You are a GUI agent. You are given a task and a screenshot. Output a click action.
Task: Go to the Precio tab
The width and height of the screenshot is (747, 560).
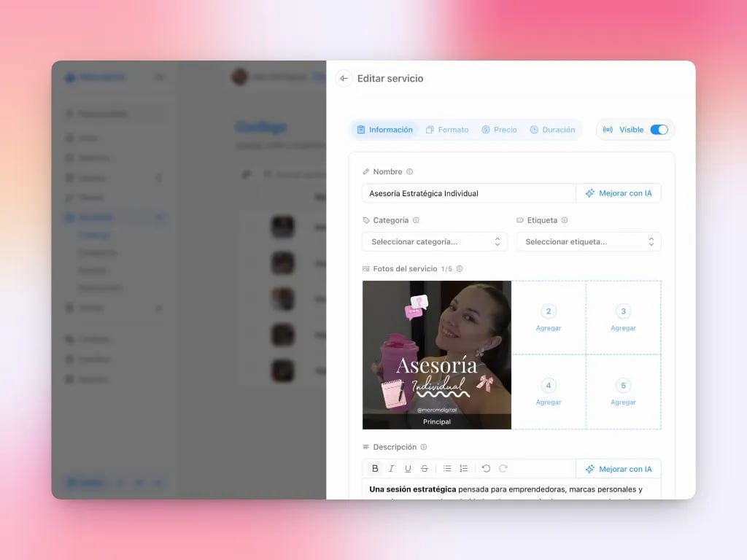pos(499,130)
